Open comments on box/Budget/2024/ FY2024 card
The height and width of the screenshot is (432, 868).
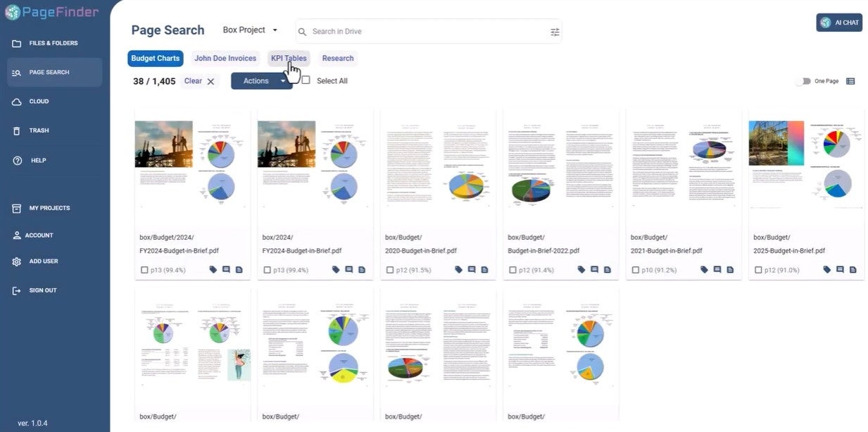pos(226,270)
